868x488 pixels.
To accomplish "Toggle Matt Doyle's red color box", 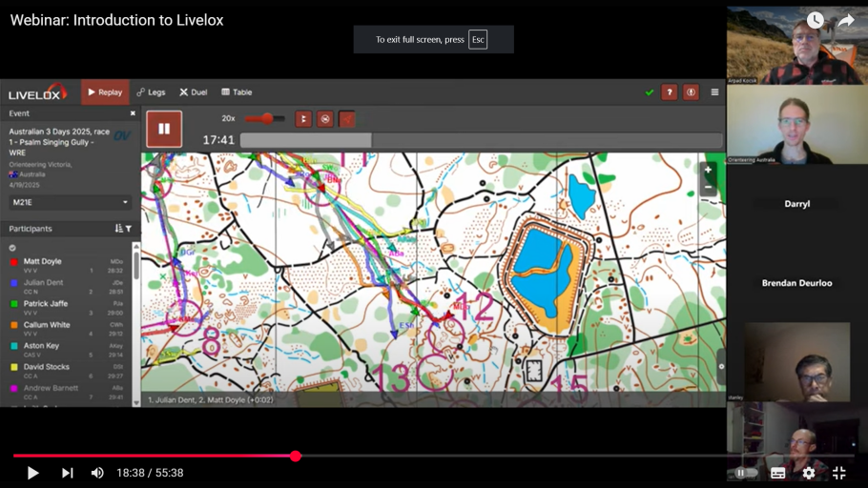I will (14, 262).
